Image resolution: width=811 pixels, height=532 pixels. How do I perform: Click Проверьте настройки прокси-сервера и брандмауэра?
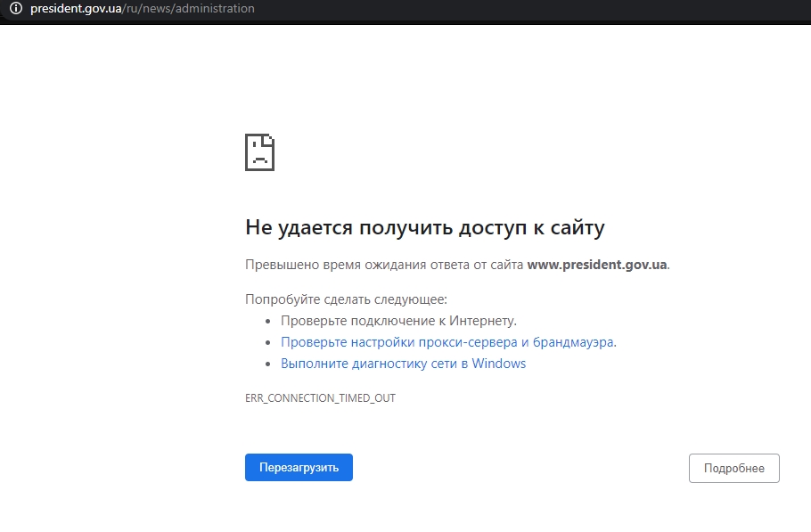click(x=446, y=342)
